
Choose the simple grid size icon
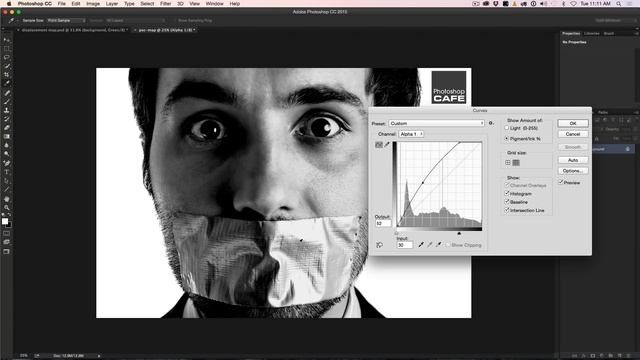508,162
